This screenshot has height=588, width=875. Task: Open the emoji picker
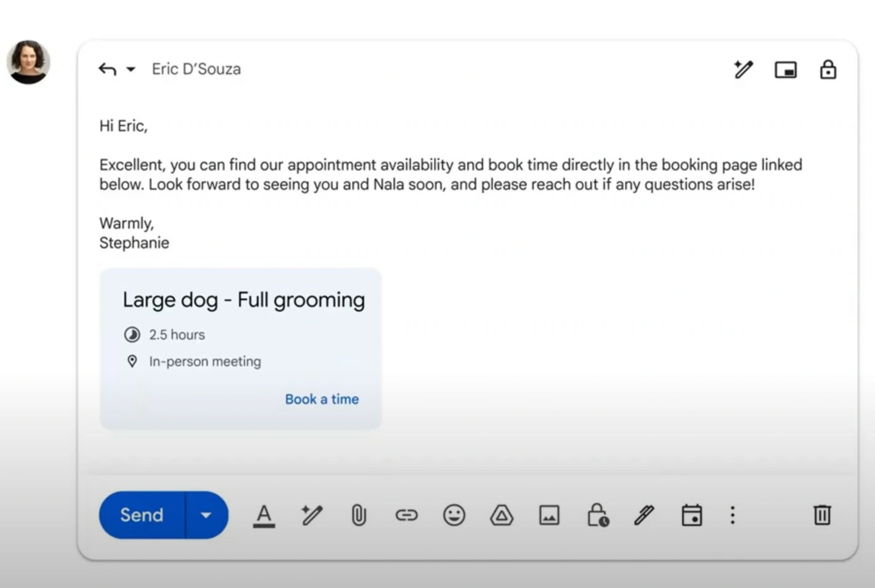coord(454,515)
